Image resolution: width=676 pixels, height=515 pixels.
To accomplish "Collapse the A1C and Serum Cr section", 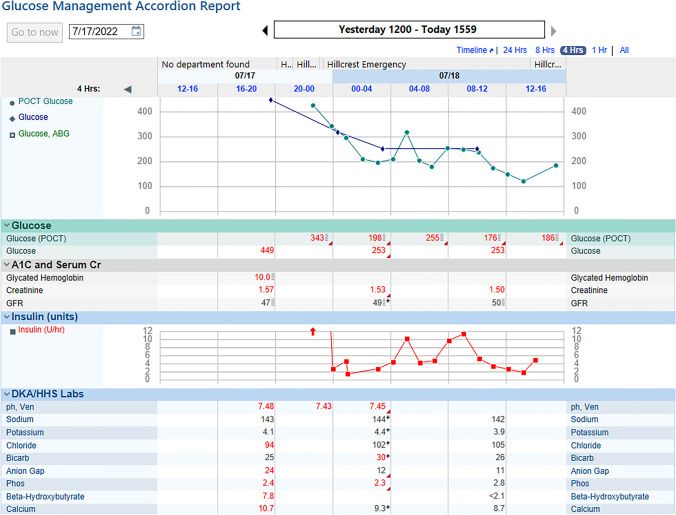I will pos(6,265).
